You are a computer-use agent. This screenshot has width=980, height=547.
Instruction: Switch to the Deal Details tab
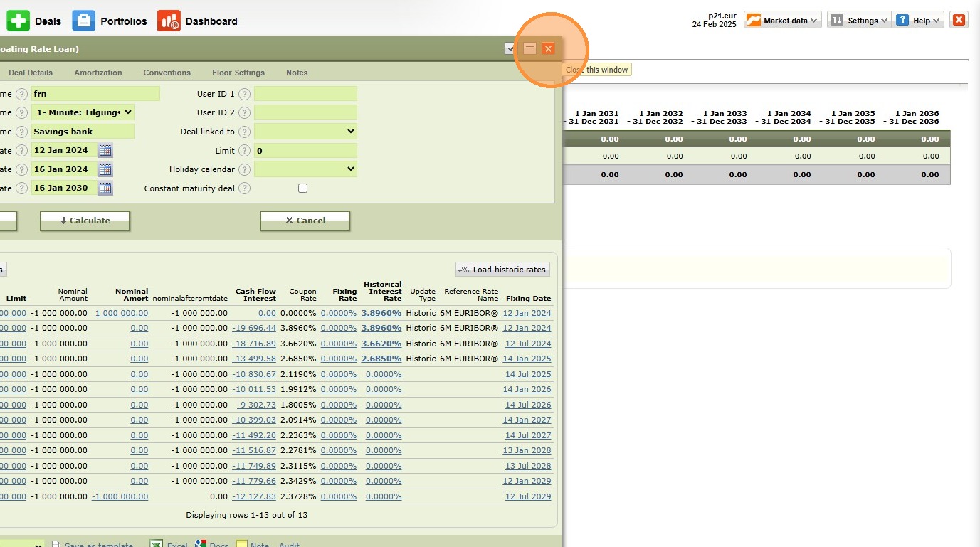[x=31, y=73]
